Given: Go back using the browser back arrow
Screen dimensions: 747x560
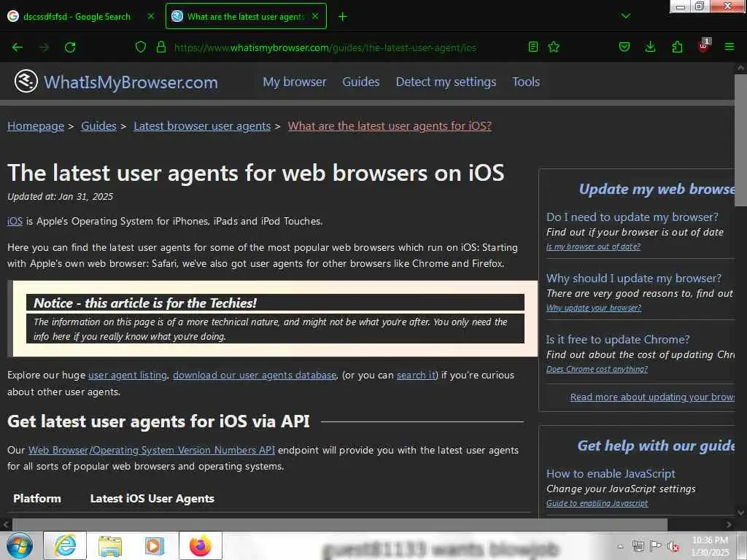Looking at the screenshot, I should pos(18,47).
